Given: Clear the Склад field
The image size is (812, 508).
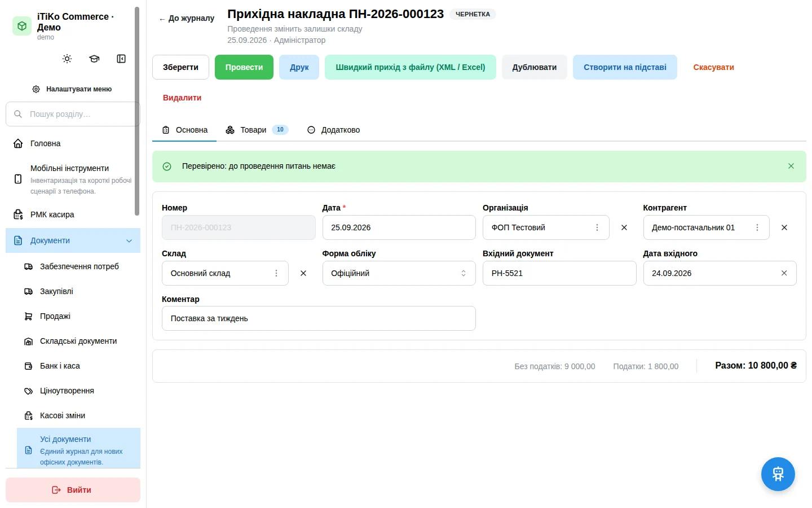Looking at the screenshot, I should (303, 273).
